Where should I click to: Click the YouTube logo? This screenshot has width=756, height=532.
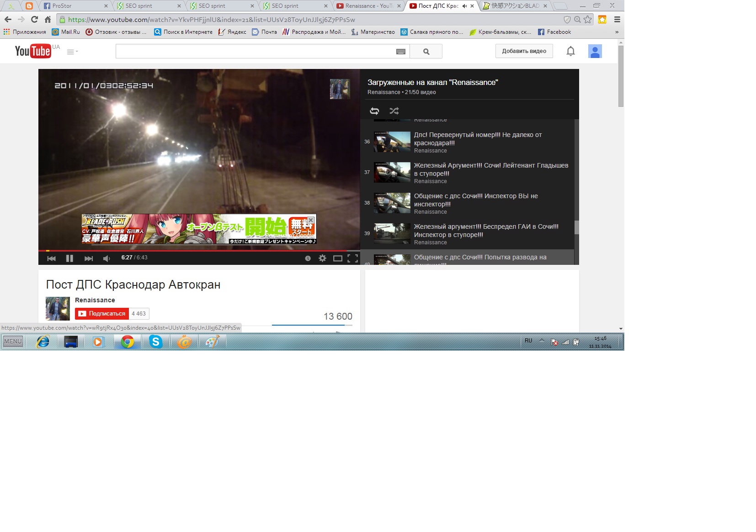click(x=33, y=51)
